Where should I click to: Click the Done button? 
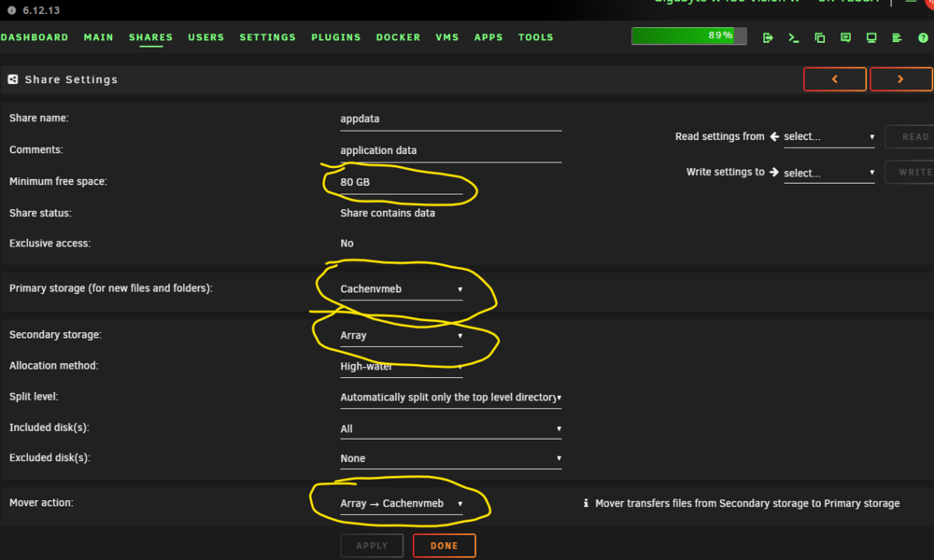445,546
